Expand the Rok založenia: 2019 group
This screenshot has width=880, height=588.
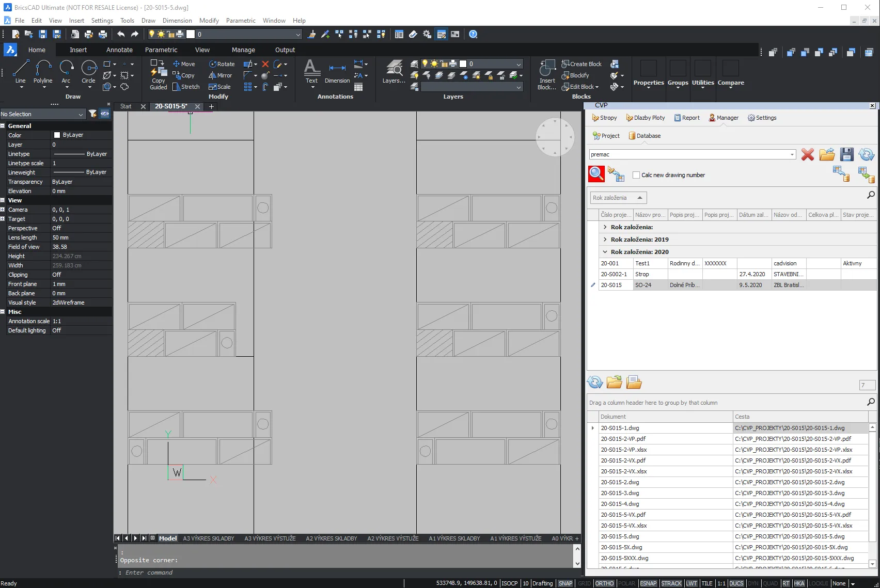605,240
